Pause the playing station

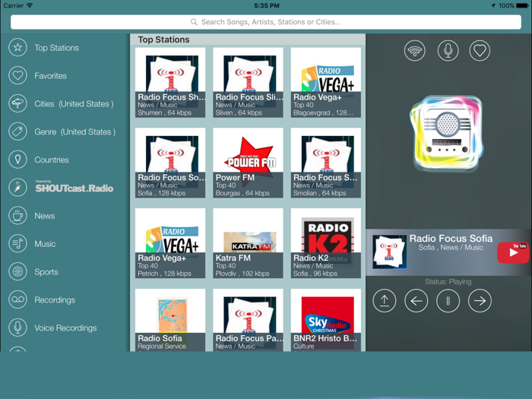click(448, 301)
